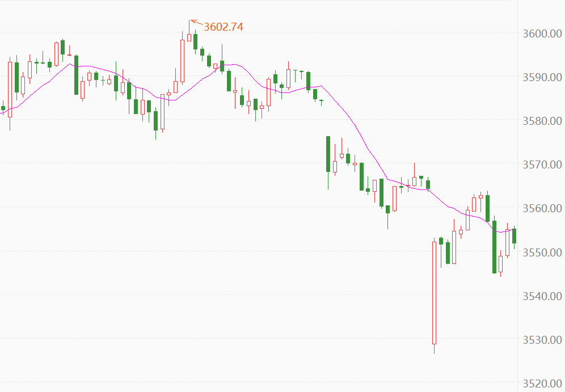Screen dimensions: 565x392
Task: Click the large green gap-down candle near 3576
Action: coord(328,154)
